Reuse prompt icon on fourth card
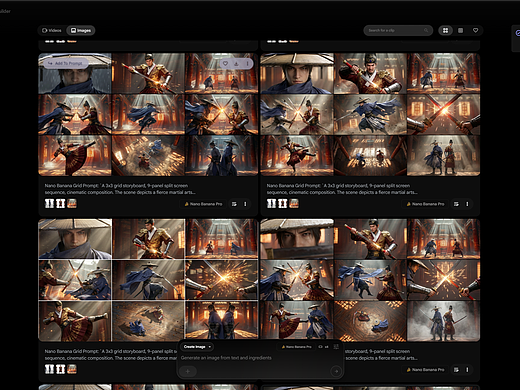This screenshot has width=520, height=390. 456,370
